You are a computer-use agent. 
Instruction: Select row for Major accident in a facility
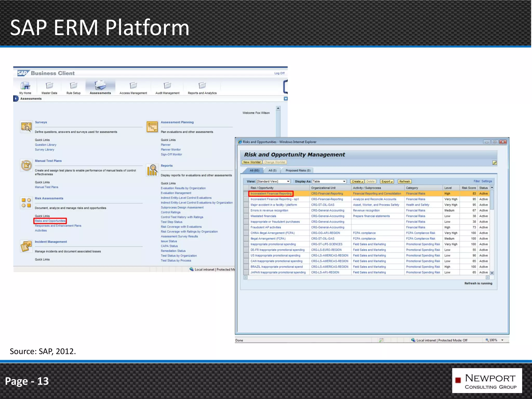click(x=246, y=205)
